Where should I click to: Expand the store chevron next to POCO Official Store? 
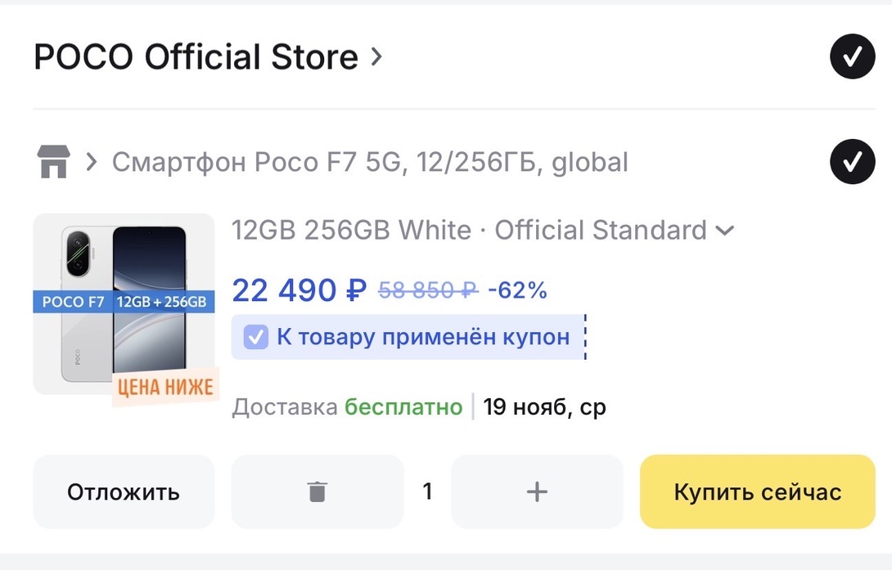[x=376, y=56]
